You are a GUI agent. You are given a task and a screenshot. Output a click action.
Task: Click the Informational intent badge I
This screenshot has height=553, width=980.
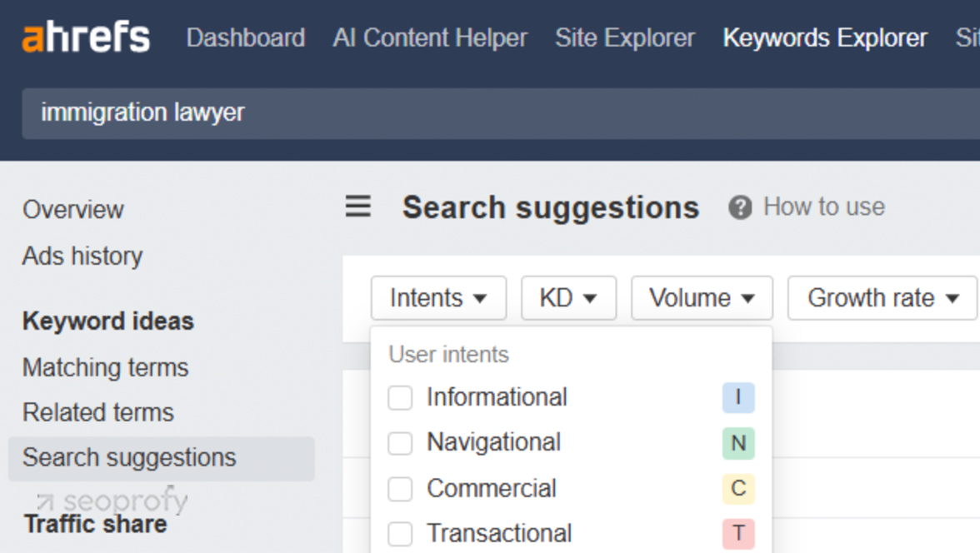click(x=738, y=397)
